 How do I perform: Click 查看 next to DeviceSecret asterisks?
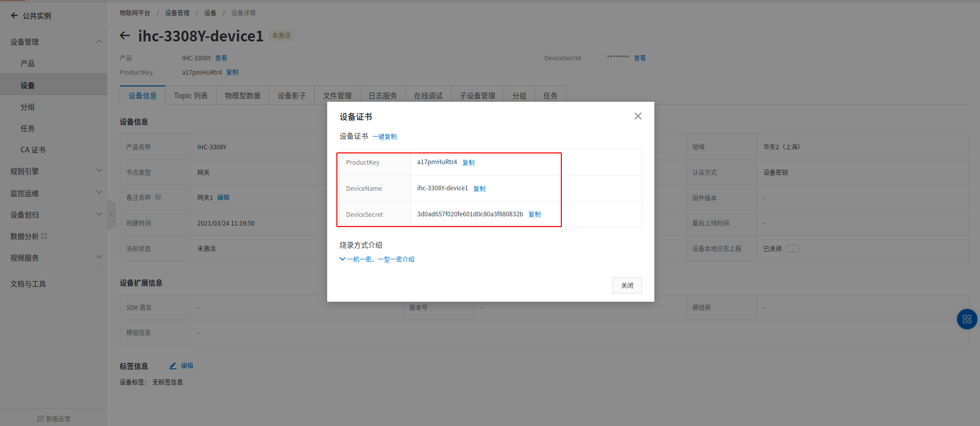[x=640, y=58]
